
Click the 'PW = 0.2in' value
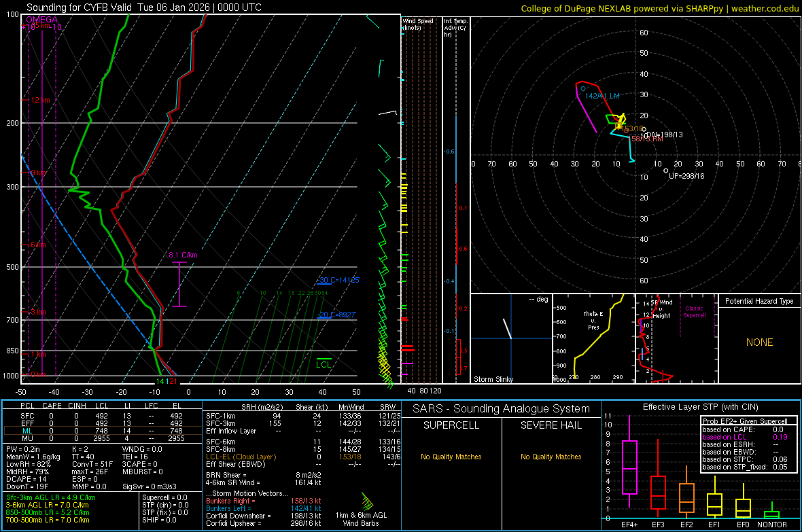click(23, 449)
